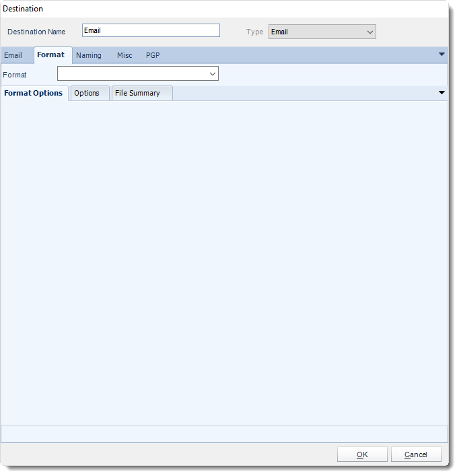Open the PGP tab

[x=153, y=56]
